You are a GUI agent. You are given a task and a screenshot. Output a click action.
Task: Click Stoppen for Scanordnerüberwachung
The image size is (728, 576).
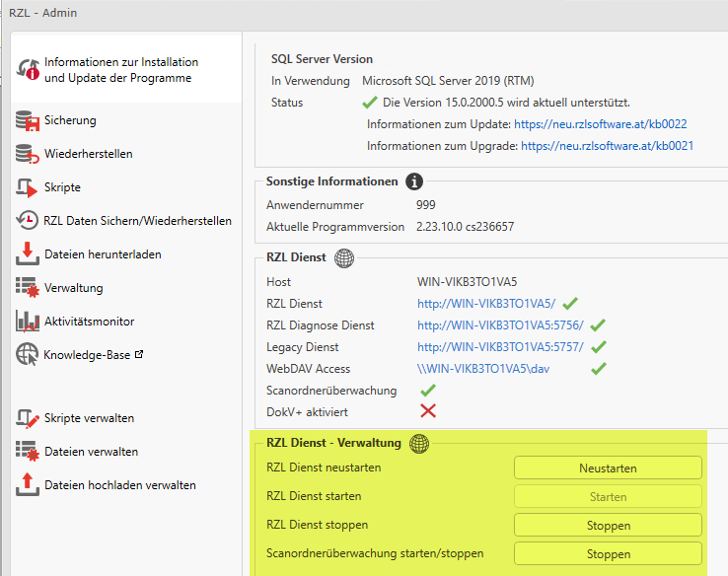608,553
